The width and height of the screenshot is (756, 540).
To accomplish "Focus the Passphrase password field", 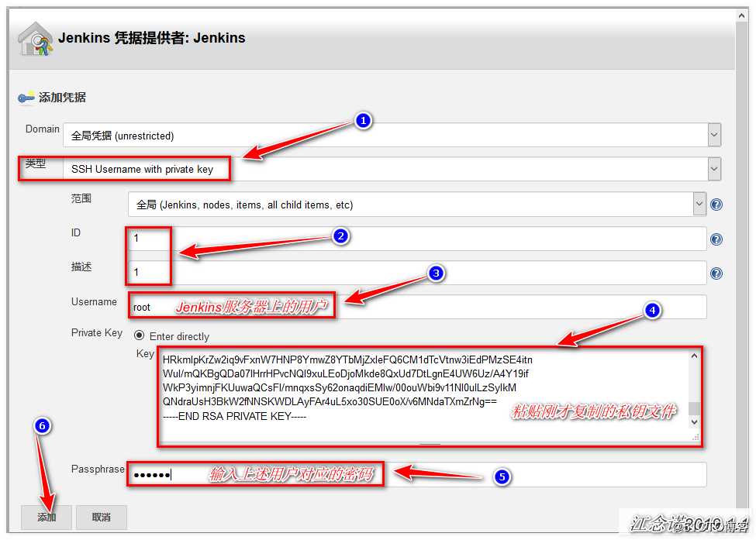I will pos(417,475).
